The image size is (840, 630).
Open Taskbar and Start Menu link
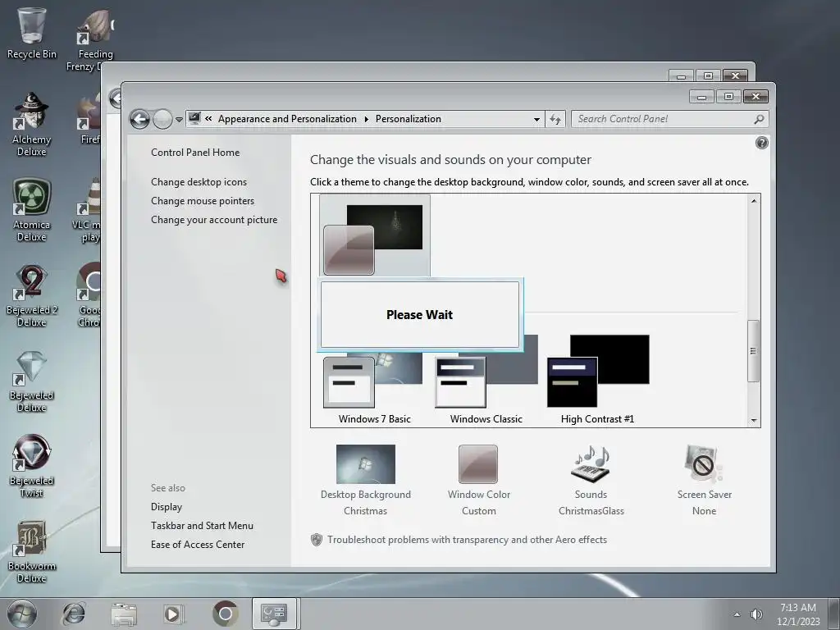[202, 526]
